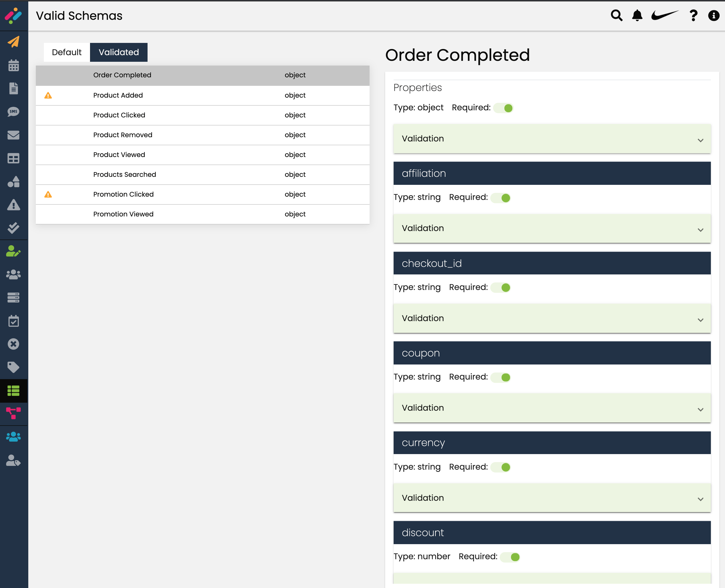Click the pink flow diagram sidebar icon
This screenshot has width=725, height=588.
coord(13,413)
